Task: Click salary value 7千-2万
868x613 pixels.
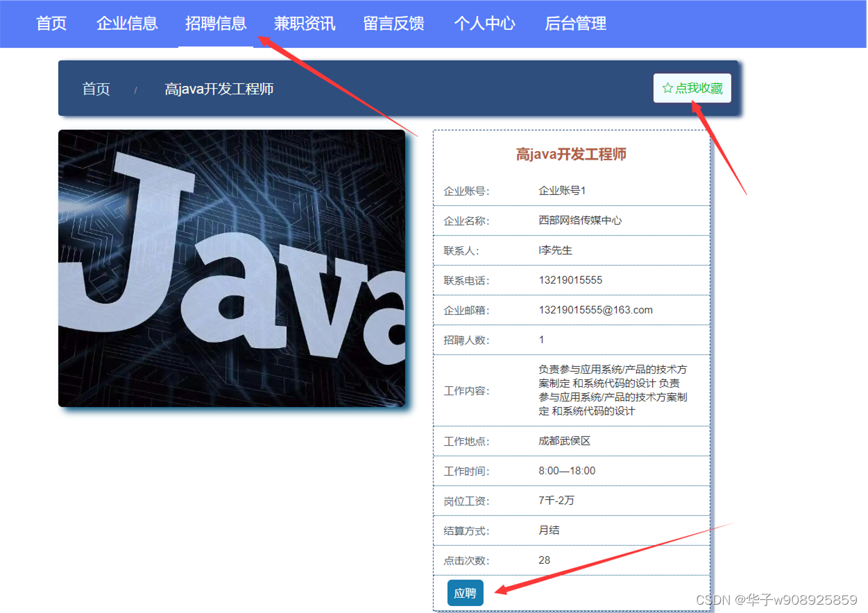Action: coord(556,501)
